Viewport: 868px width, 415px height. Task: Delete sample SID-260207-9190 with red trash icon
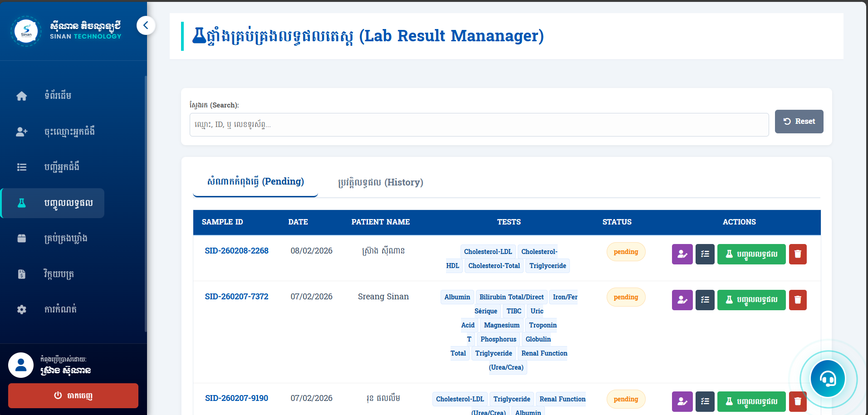click(798, 401)
